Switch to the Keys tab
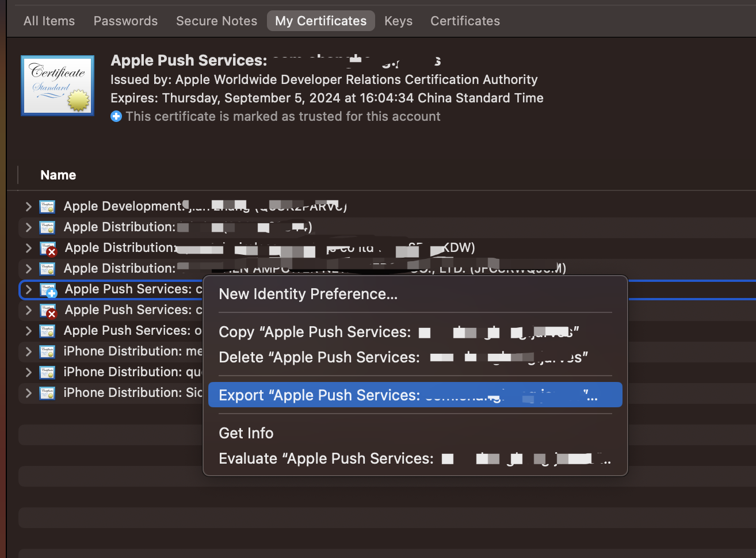Viewport: 756px width, 558px height. [398, 21]
